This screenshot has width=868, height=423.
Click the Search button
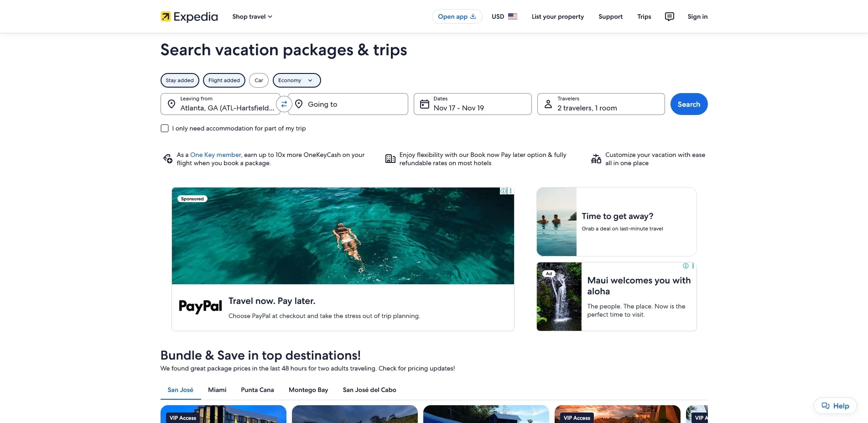click(689, 104)
